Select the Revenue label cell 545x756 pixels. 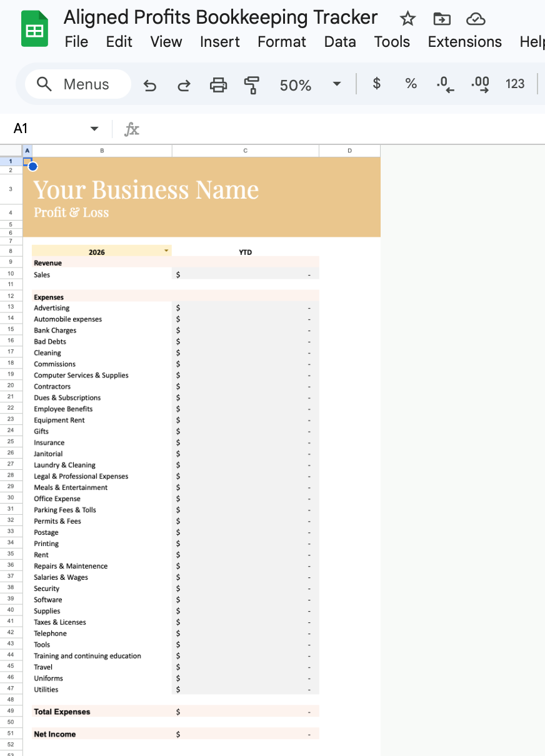coord(102,263)
